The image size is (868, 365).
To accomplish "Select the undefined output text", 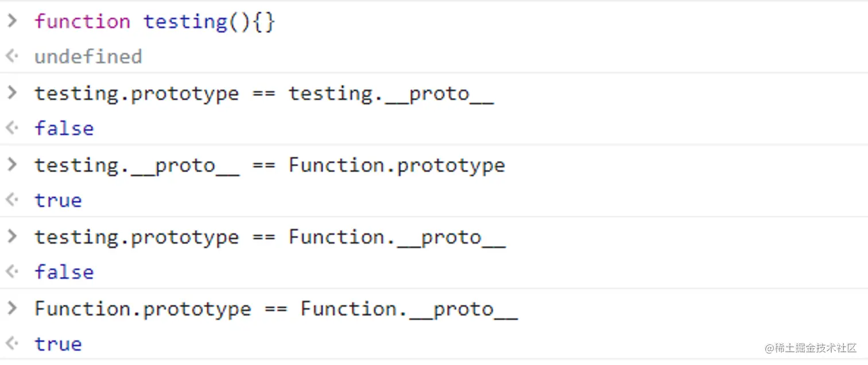I will tap(88, 57).
